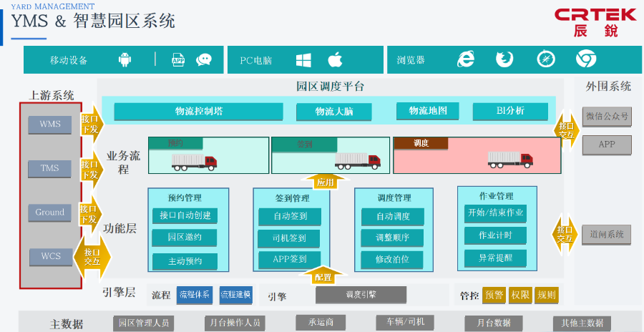Open the 物流大脑 module
The image size is (644, 332).
[334, 112]
